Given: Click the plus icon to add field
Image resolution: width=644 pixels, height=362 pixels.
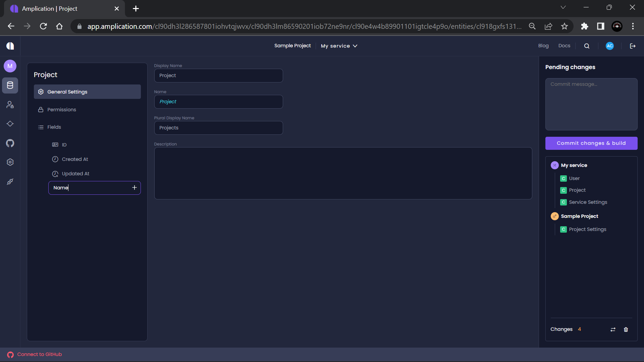Looking at the screenshot, I should [135, 188].
